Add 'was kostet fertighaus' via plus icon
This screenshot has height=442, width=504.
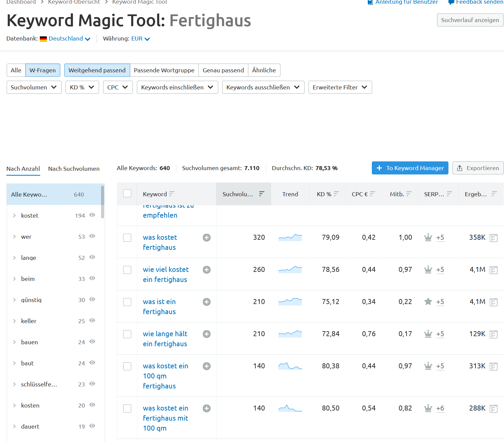click(x=207, y=238)
